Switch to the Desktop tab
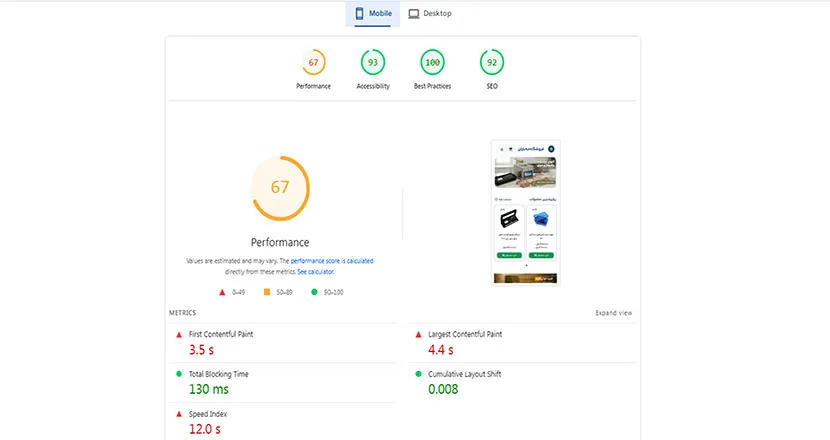 pos(430,14)
